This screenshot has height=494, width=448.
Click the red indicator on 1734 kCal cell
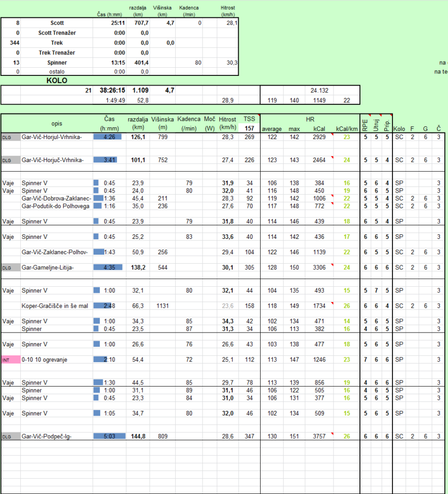331,303
